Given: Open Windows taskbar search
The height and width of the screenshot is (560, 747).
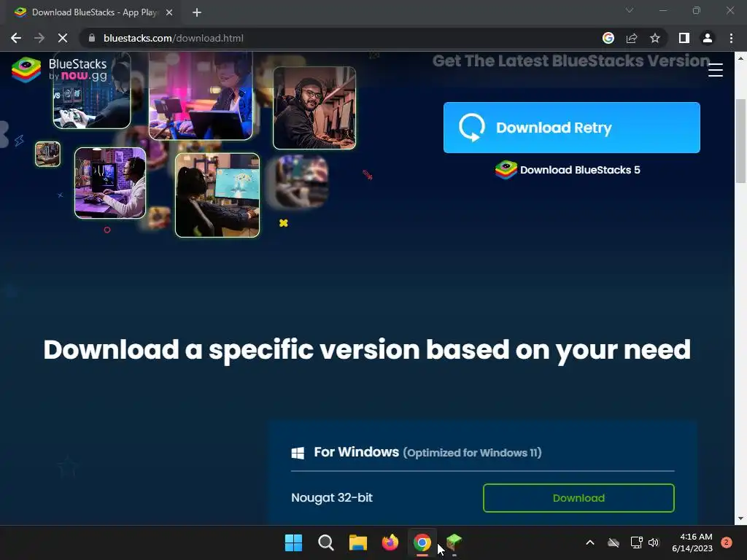Looking at the screenshot, I should tap(326, 542).
